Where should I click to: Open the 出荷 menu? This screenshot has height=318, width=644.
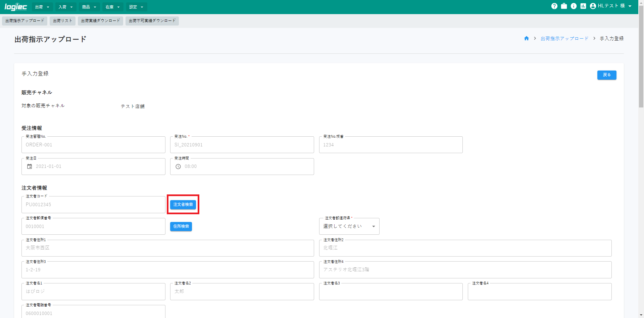(42, 7)
